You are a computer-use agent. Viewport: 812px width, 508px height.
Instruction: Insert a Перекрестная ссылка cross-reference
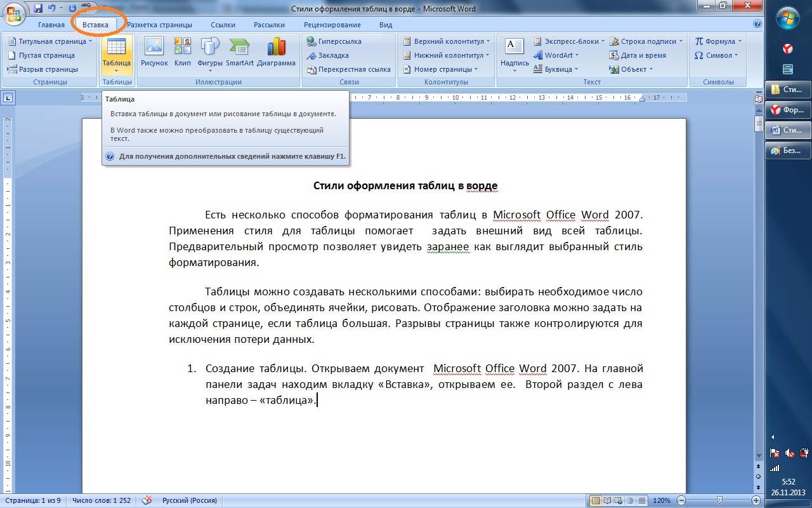pyautogui.click(x=348, y=69)
